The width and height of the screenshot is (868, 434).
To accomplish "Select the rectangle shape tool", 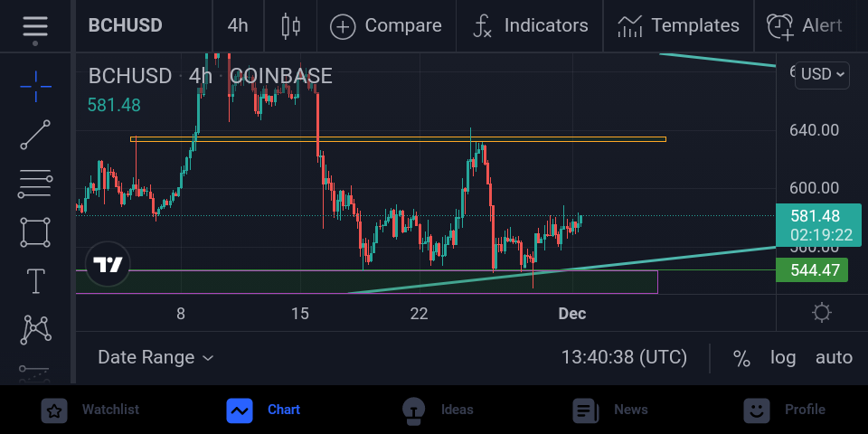I will (x=35, y=232).
